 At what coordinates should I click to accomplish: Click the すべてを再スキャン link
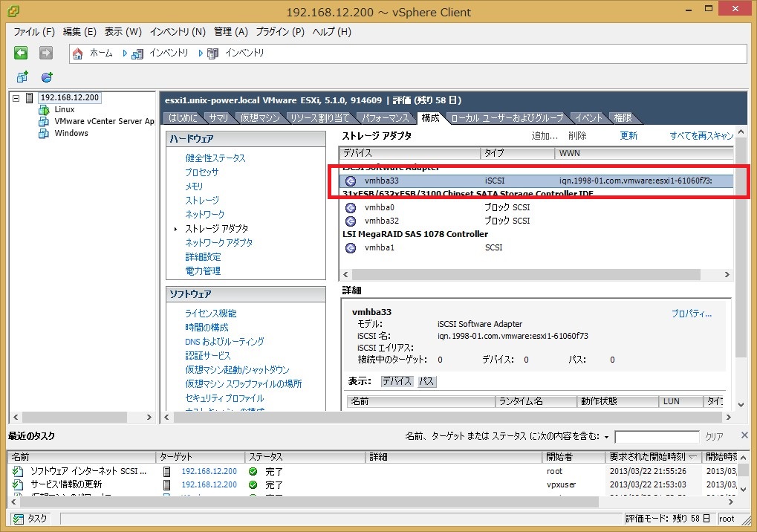click(701, 136)
